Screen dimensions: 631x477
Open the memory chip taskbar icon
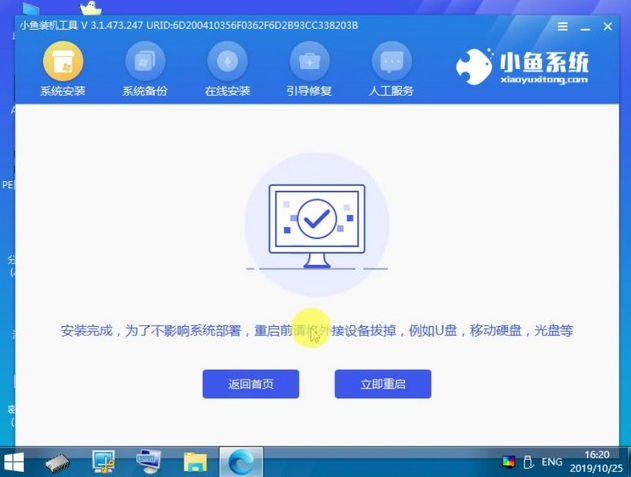tap(57, 463)
